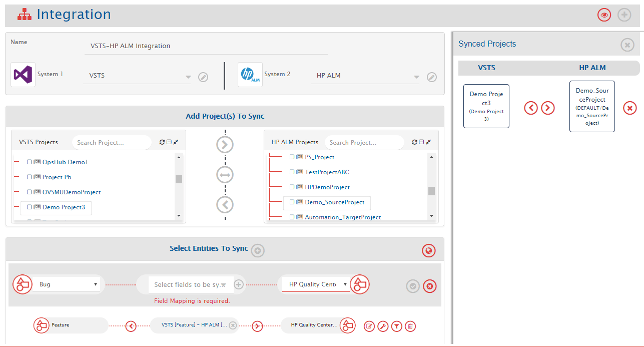Refresh the VSTS Projects list
Screen dimensions: 644x347
click(162, 142)
